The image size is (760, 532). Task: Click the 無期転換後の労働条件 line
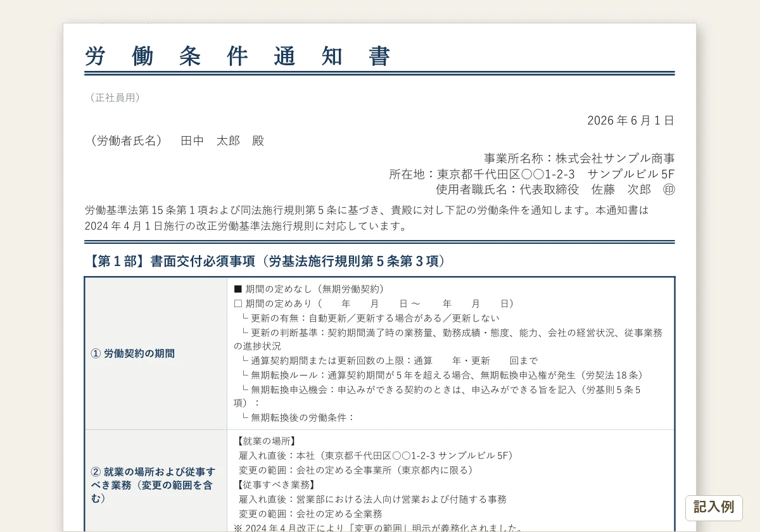tap(298, 417)
